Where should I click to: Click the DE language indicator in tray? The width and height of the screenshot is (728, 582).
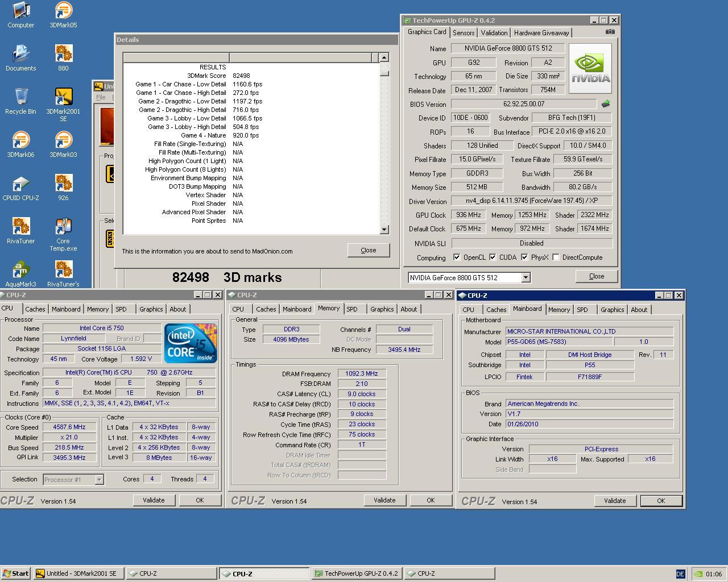[680, 573]
